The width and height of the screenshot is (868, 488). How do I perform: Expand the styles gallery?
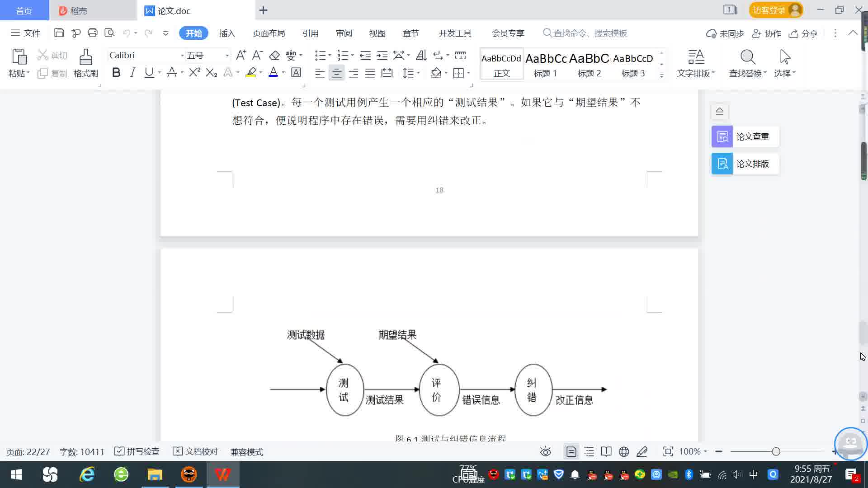click(x=661, y=75)
